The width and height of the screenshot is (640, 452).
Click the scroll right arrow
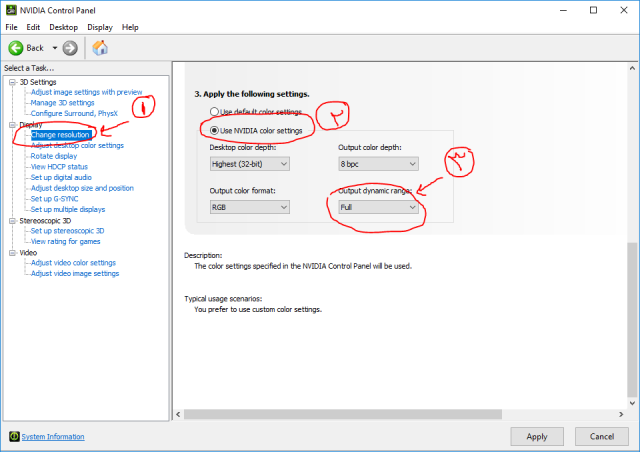(621, 414)
